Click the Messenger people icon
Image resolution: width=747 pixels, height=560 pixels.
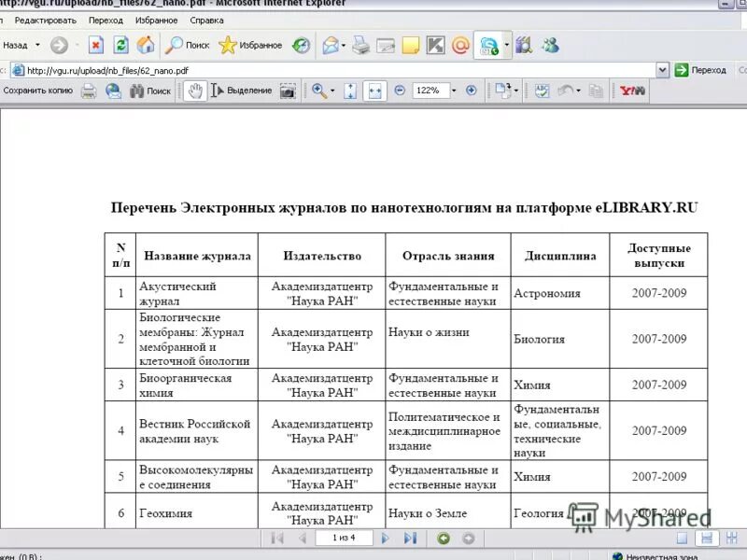pos(550,45)
